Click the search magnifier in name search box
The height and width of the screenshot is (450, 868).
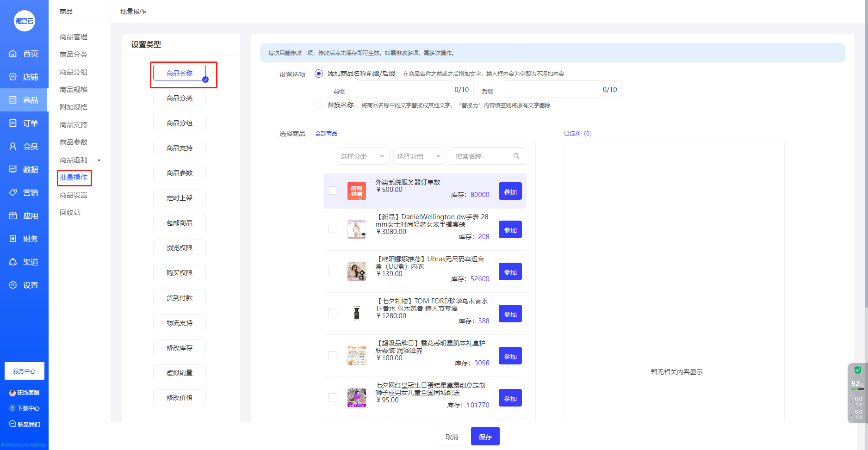click(x=516, y=156)
